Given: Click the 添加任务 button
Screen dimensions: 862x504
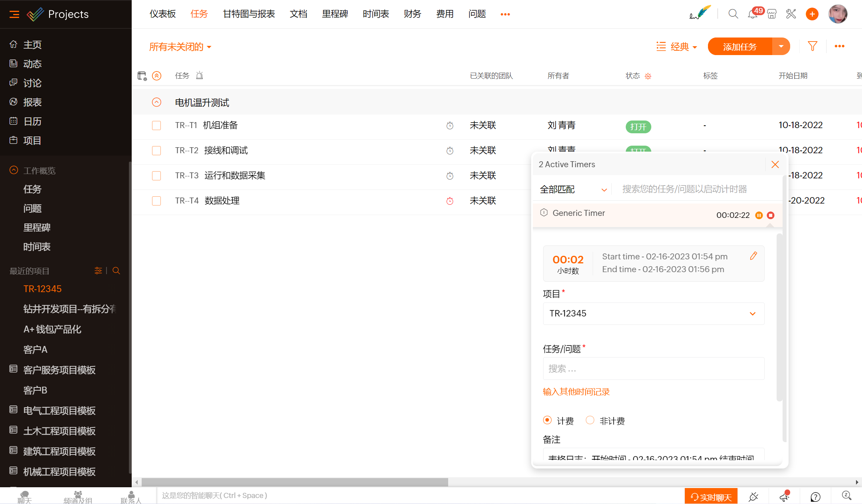Looking at the screenshot, I should (739, 47).
